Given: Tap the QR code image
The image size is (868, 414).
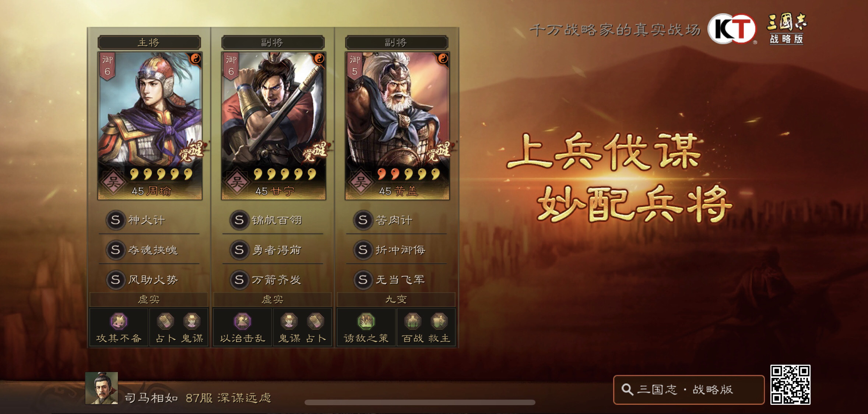Looking at the screenshot, I should (790, 385).
